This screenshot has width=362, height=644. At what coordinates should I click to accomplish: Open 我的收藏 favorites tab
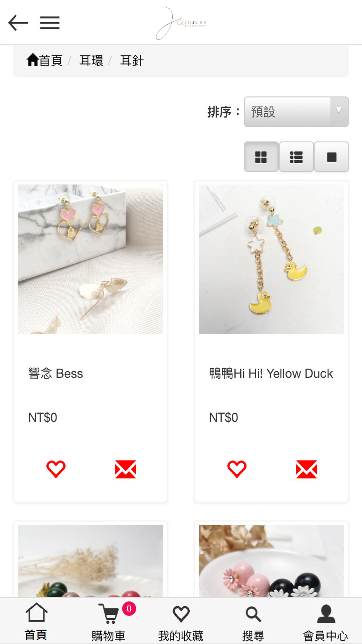181,622
